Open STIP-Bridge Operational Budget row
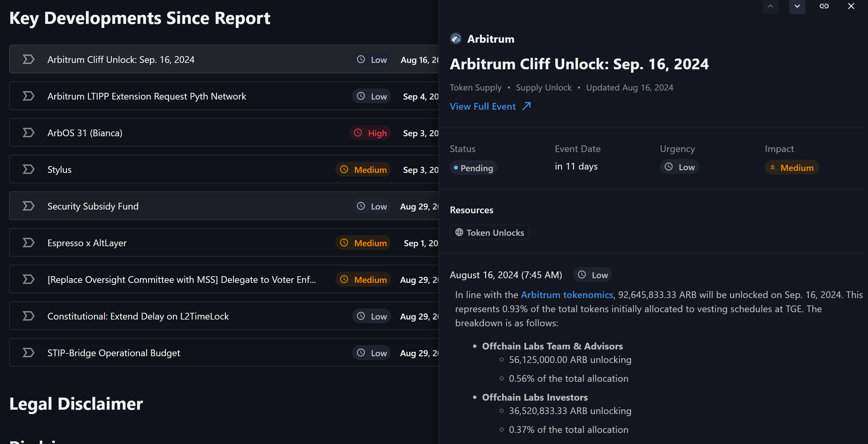Viewport: 868px width, 444px height. click(x=224, y=353)
